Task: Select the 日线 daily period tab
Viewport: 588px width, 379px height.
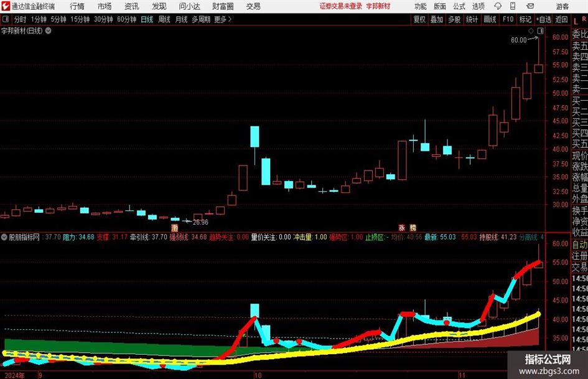Action: click(147, 19)
